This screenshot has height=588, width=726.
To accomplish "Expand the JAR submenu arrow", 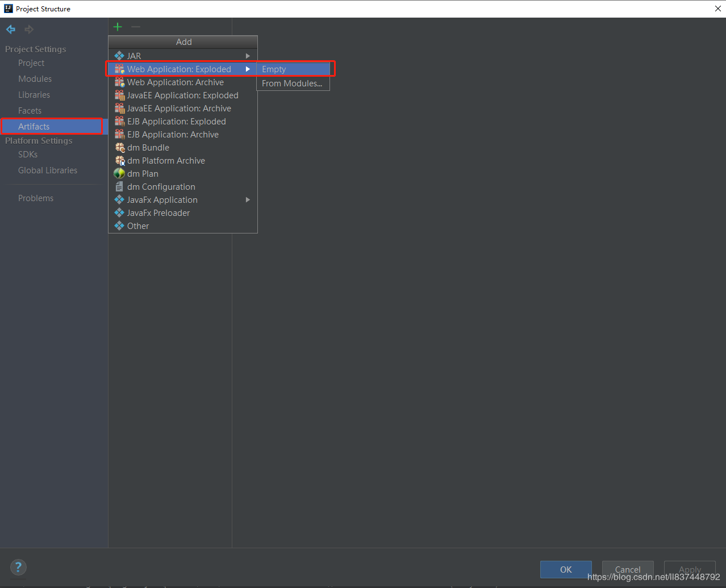I will [x=248, y=56].
